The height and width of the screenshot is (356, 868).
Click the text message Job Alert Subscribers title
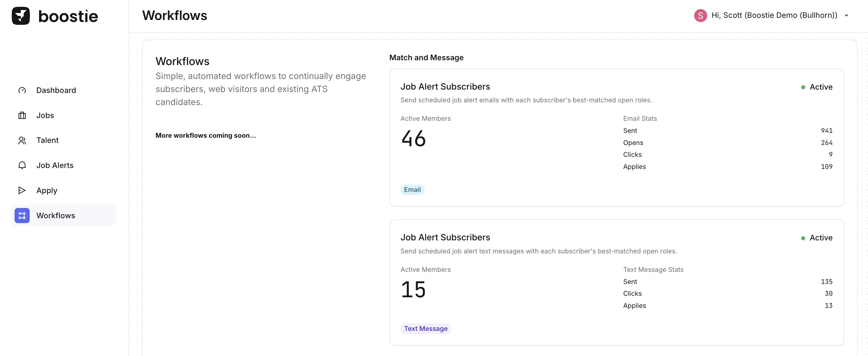pyautogui.click(x=445, y=237)
